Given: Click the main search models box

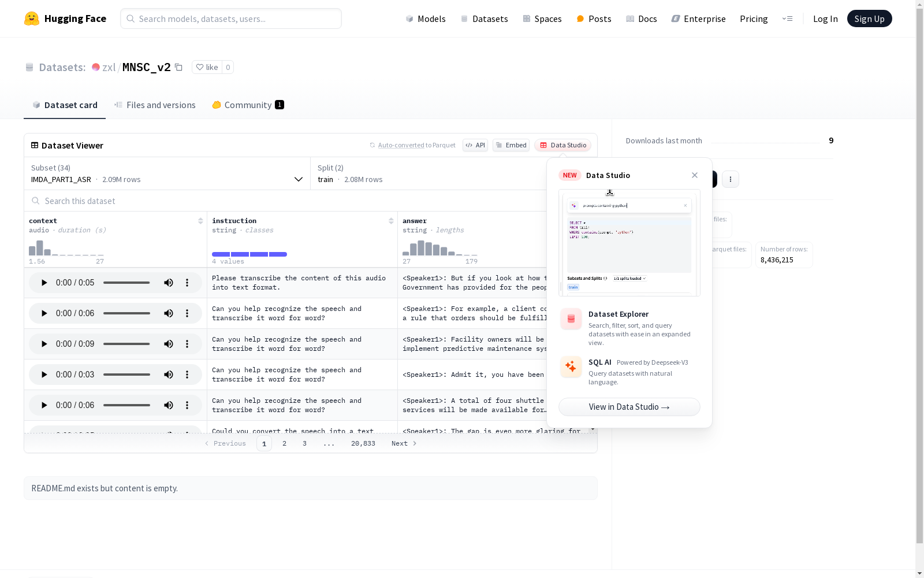Looking at the screenshot, I should [231, 18].
